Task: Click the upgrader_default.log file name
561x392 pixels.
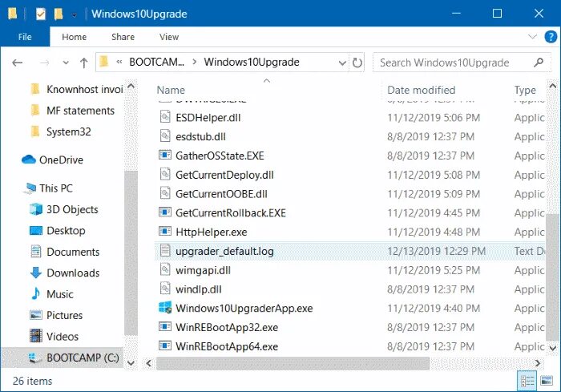Action: point(224,251)
